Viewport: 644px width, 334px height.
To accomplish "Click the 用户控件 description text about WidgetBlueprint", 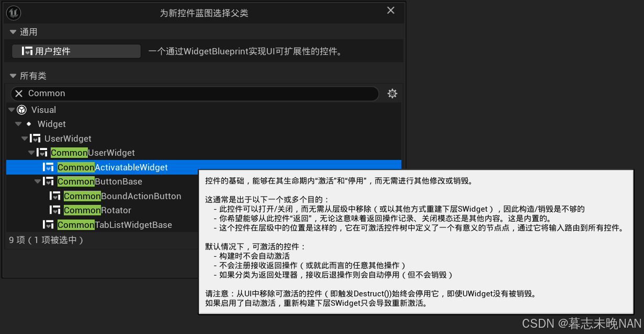I will [245, 52].
